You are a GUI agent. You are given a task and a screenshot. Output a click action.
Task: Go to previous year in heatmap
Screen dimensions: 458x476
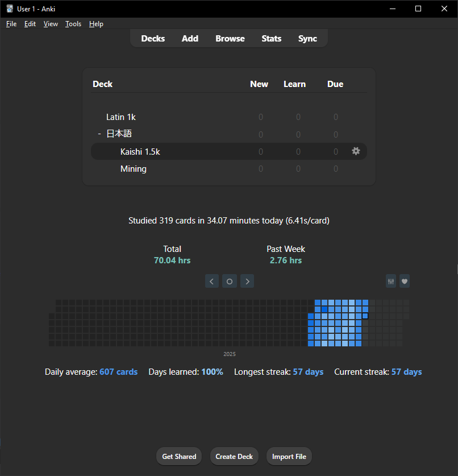point(212,281)
